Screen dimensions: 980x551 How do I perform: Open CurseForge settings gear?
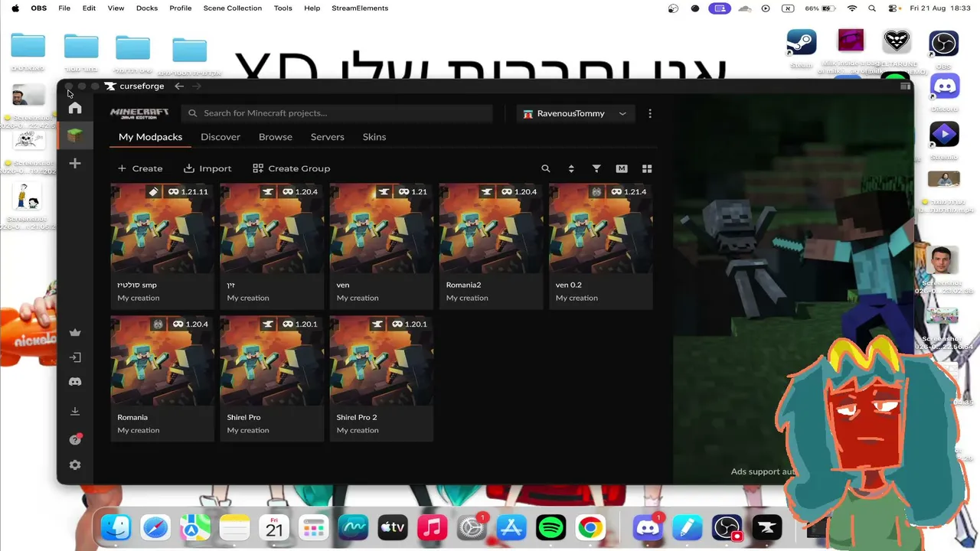pyautogui.click(x=75, y=465)
